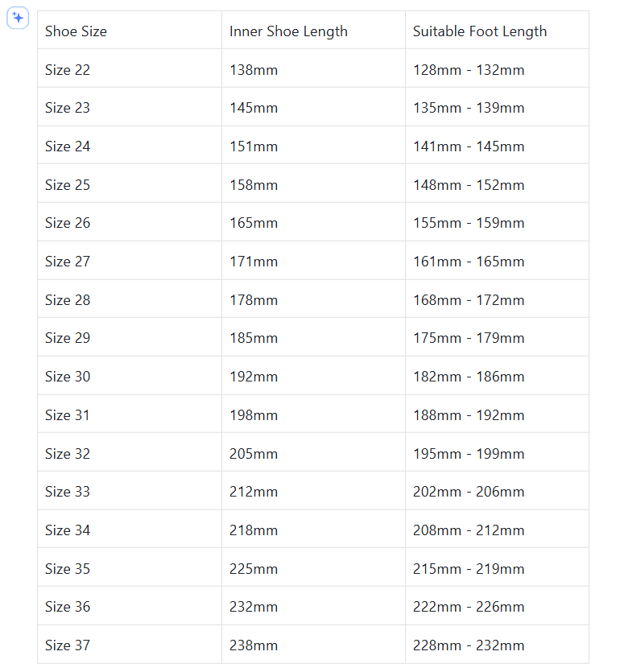This screenshot has height=672, width=620.
Task: Select the 202mm - 206mm cell
Action: coord(469,492)
